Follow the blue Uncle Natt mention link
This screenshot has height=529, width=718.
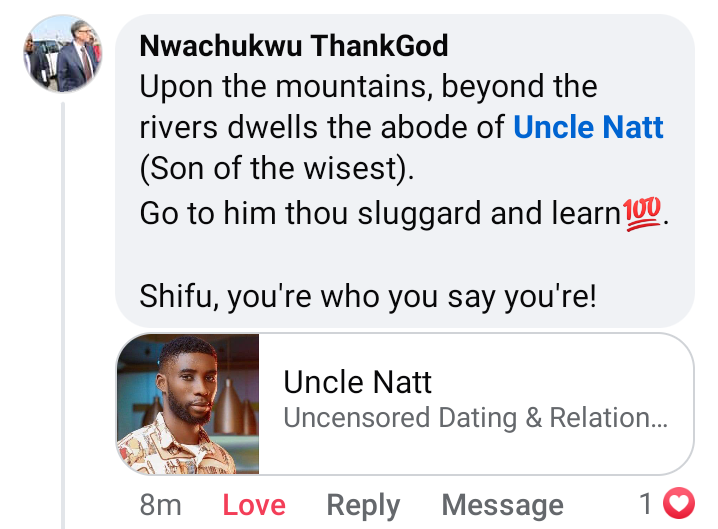tap(588, 128)
